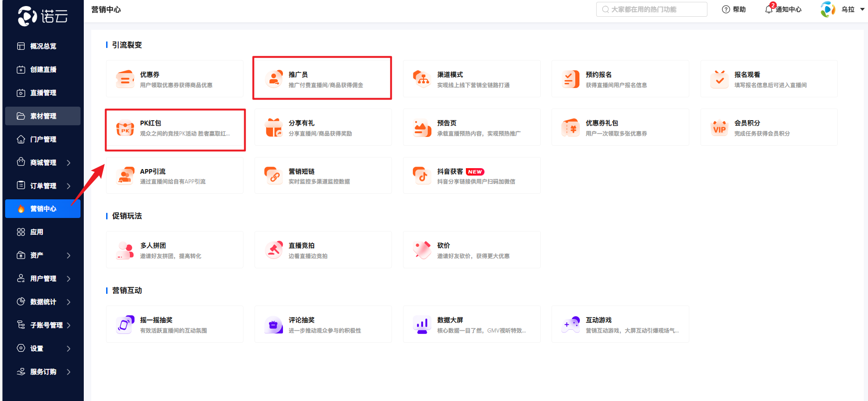Go to 直播管理 in the sidebar
Screen dimensions: 868x401
[x=43, y=93]
